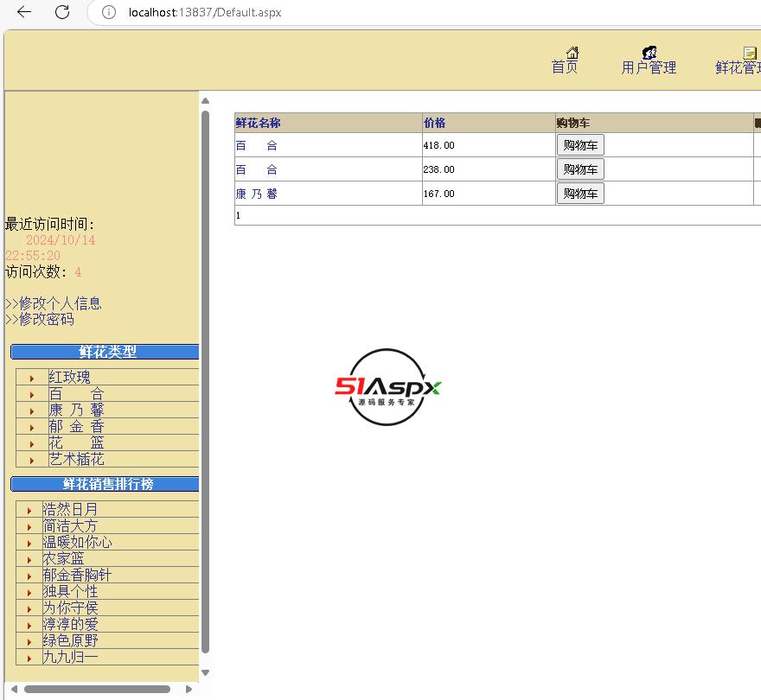Click the notepad icon for flower management
Image resolution: width=761 pixels, height=700 pixels.
(750, 53)
